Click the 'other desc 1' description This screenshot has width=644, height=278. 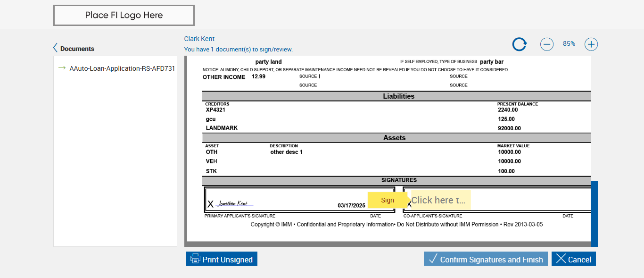(x=286, y=152)
